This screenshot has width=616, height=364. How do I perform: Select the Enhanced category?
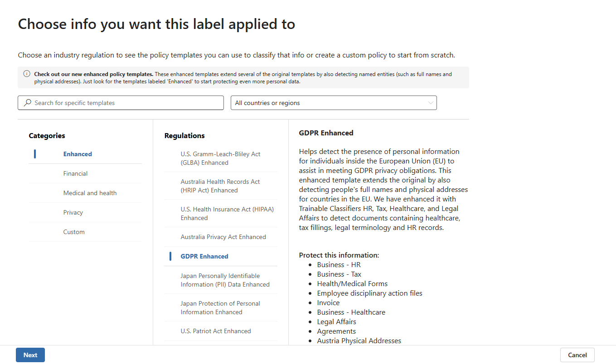[78, 154]
